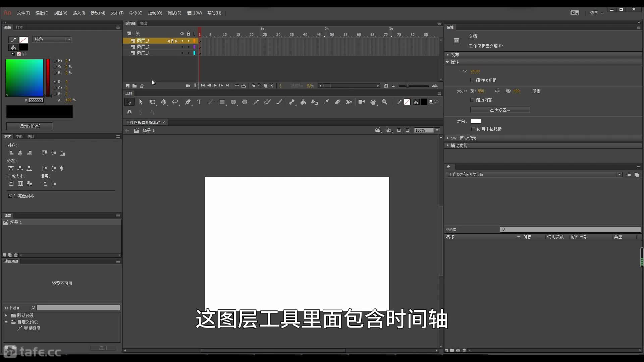The image size is (644, 362).
Task: Delete selected layer with trash icon
Action: tap(142, 86)
